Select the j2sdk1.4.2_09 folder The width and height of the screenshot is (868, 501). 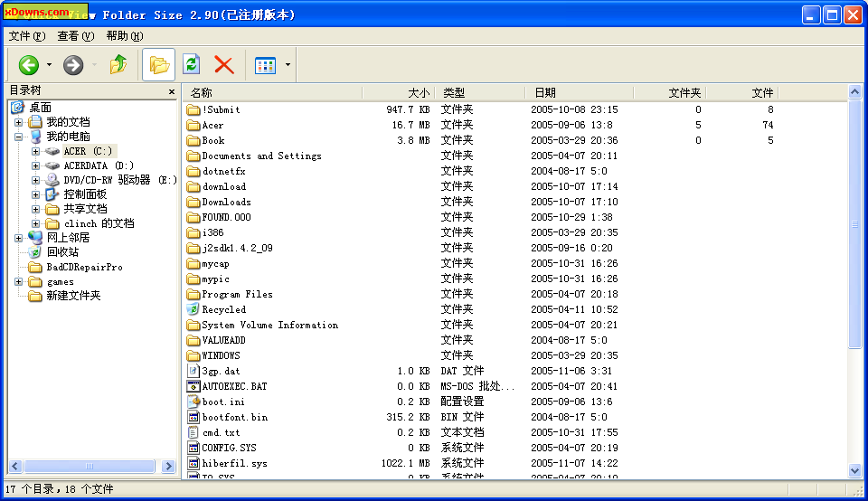(x=237, y=248)
